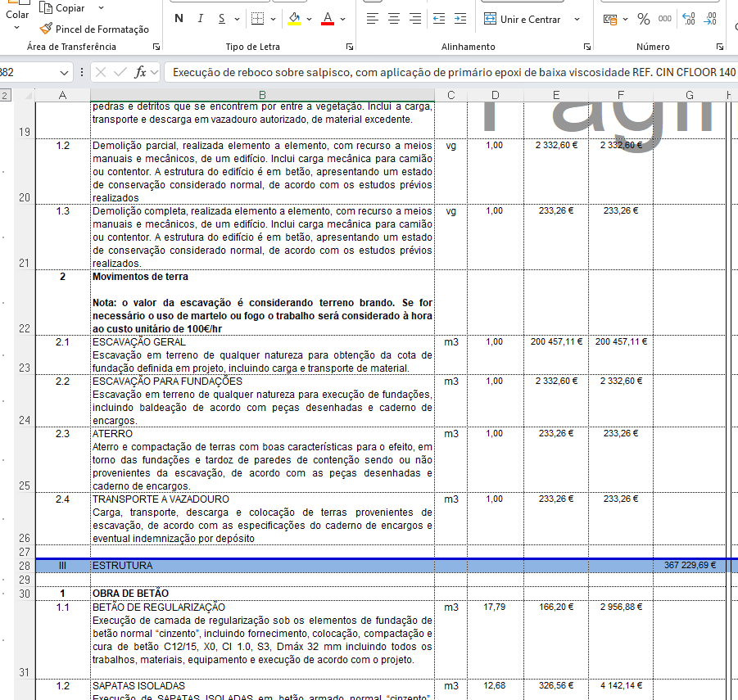Apply yellow fill color bucket
738x700 pixels.
[x=295, y=19]
